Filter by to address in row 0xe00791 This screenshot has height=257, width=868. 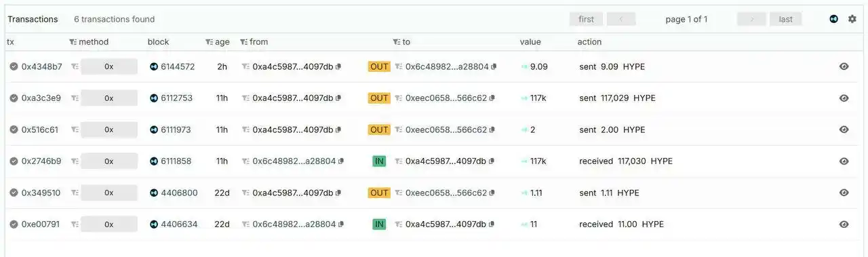399,224
